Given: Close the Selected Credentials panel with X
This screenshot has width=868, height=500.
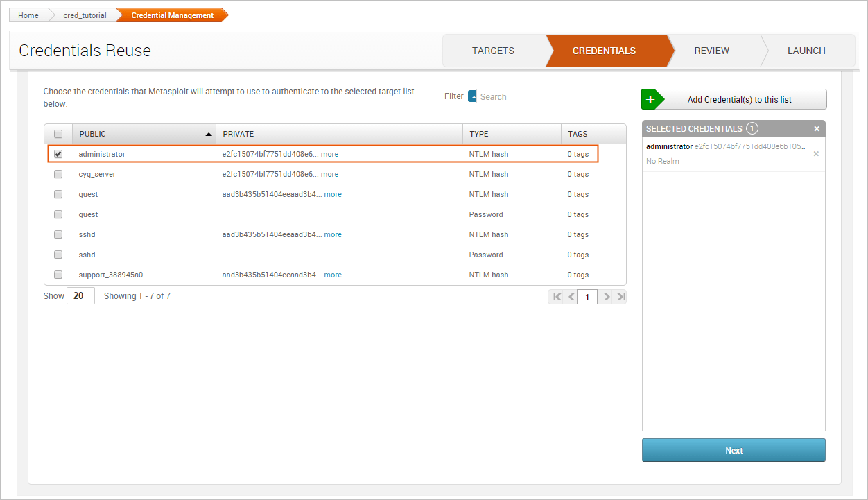Looking at the screenshot, I should coord(817,129).
